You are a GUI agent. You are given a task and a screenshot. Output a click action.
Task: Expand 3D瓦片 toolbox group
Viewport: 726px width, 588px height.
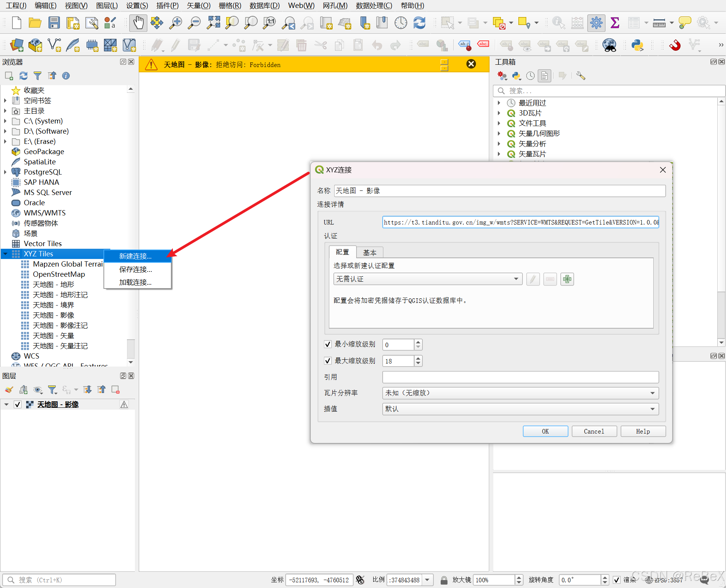(499, 113)
